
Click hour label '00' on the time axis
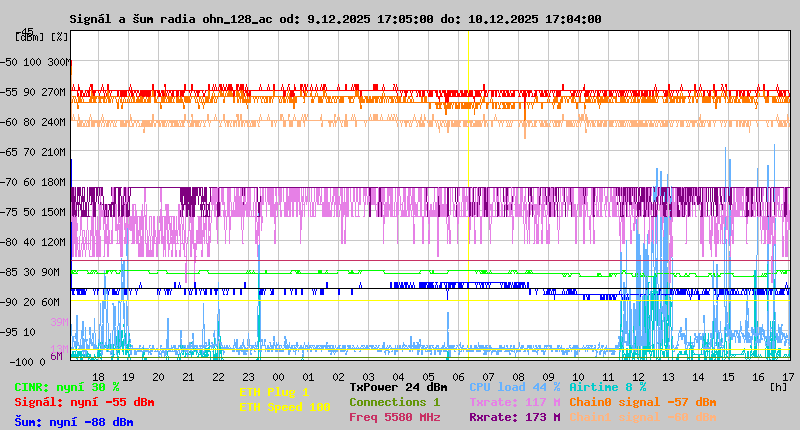tap(279, 377)
